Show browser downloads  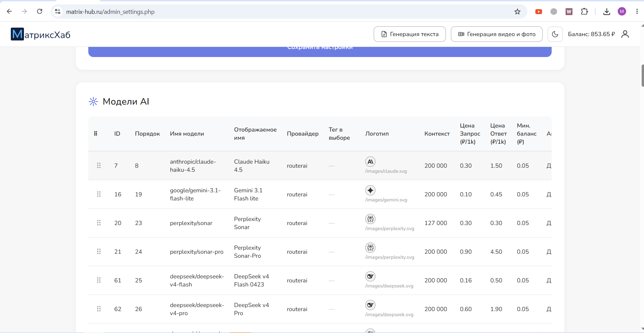click(607, 11)
